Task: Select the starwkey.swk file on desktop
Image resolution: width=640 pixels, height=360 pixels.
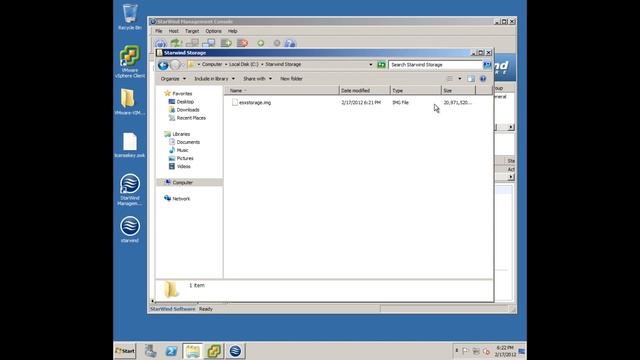Action: tap(130, 145)
